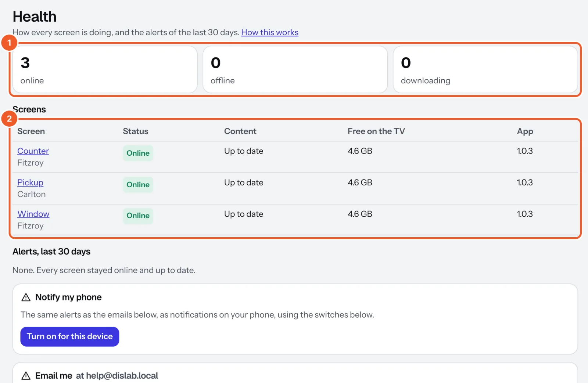Open the Window screen link
The height and width of the screenshot is (383, 588).
(33, 214)
